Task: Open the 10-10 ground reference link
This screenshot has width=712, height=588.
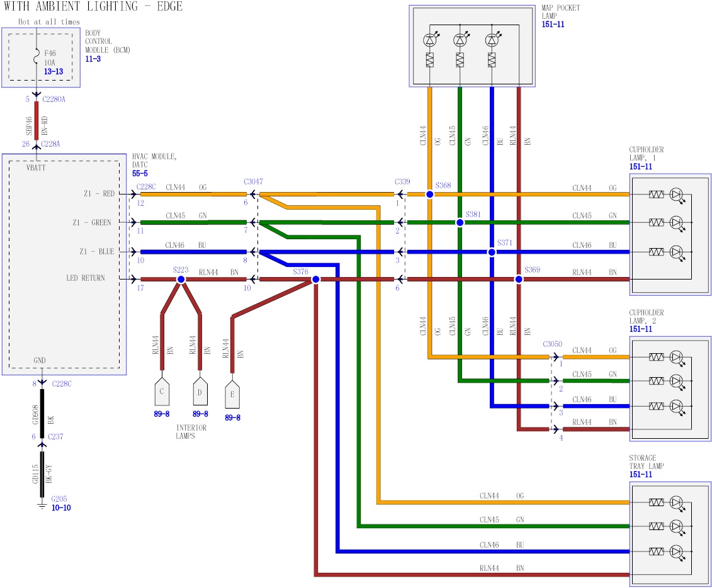Action: click(x=61, y=507)
